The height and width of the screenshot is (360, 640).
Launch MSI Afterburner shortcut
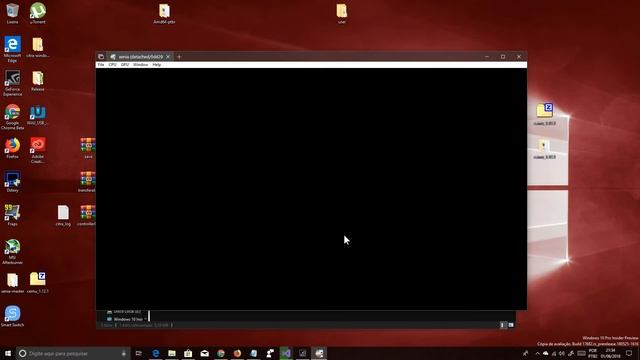(12, 252)
